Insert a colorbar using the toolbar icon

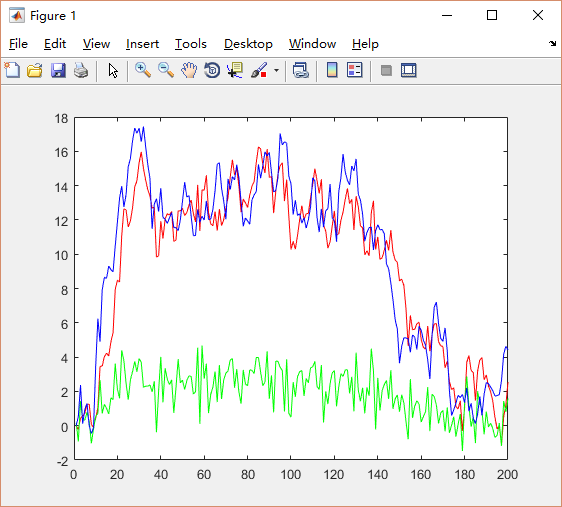pos(332,70)
